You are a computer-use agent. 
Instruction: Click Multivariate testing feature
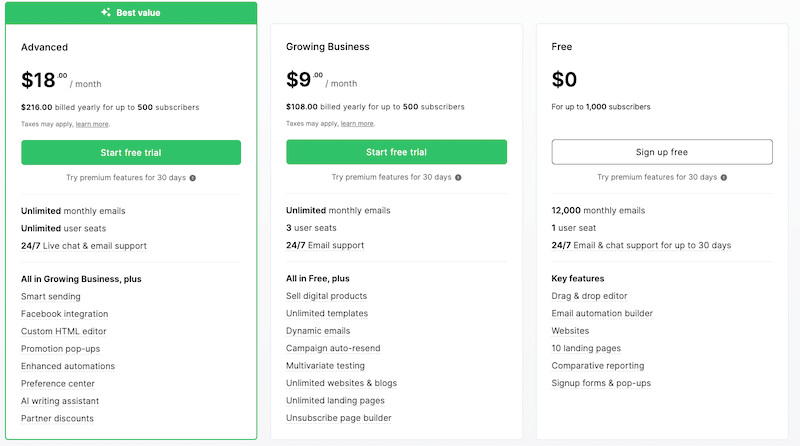click(326, 366)
